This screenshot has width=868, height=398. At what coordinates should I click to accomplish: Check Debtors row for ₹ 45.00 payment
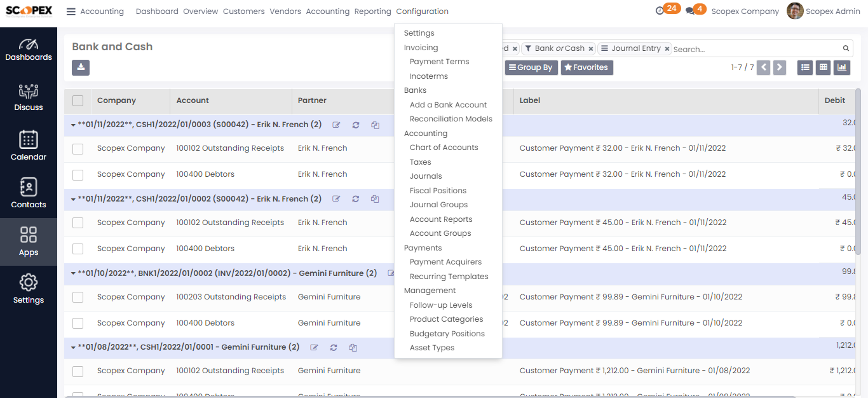click(78, 249)
